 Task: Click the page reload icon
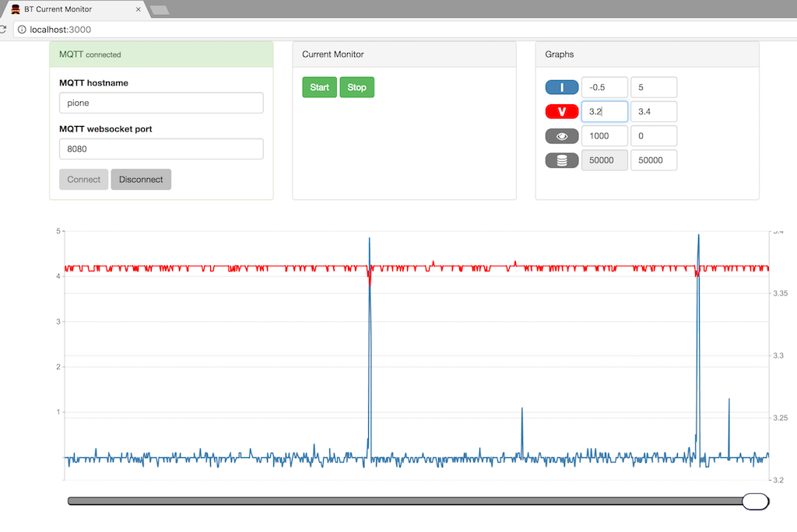click(x=2, y=30)
